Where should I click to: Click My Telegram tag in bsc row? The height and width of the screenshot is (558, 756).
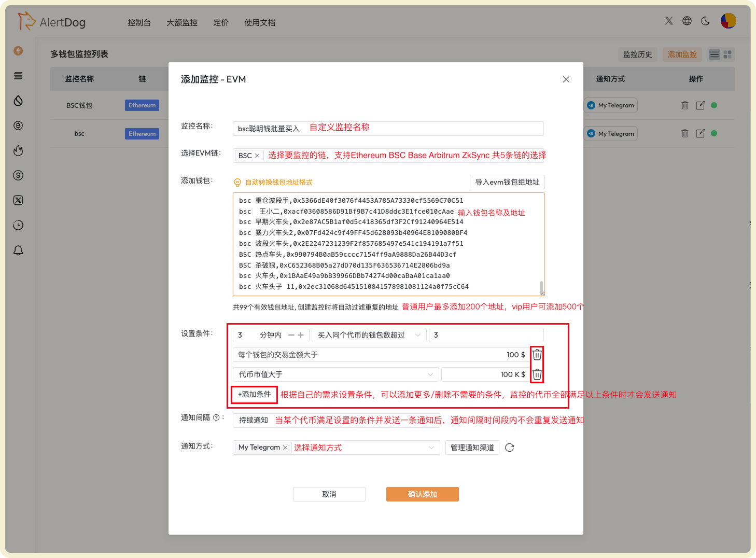click(611, 133)
